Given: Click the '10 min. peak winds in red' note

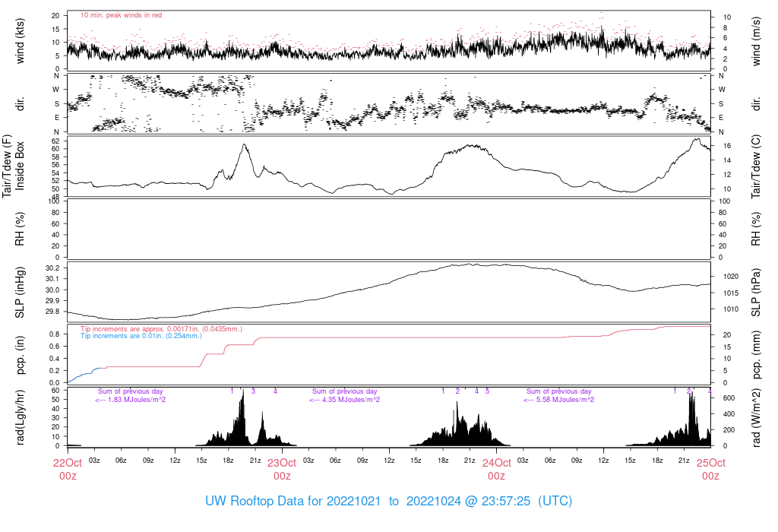Looking at the screenshot, I should click(121, 15).
